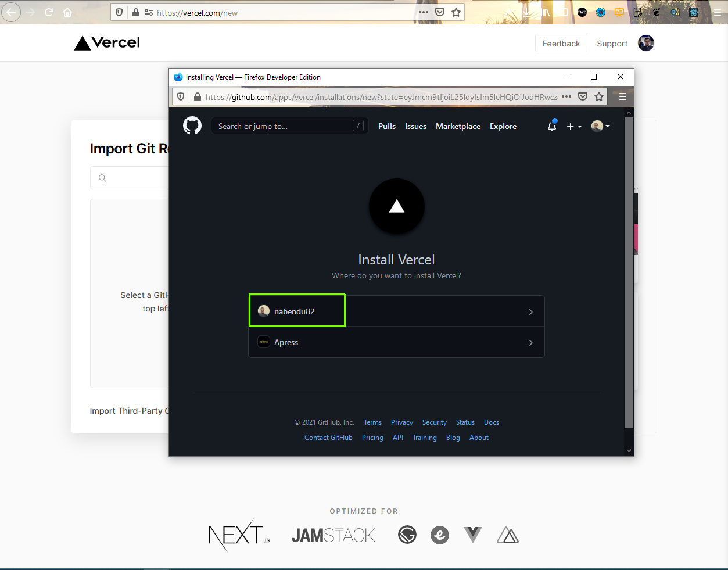
Task: Click the JAMSTACK logo at page bottom
Action: click(333, 535)
